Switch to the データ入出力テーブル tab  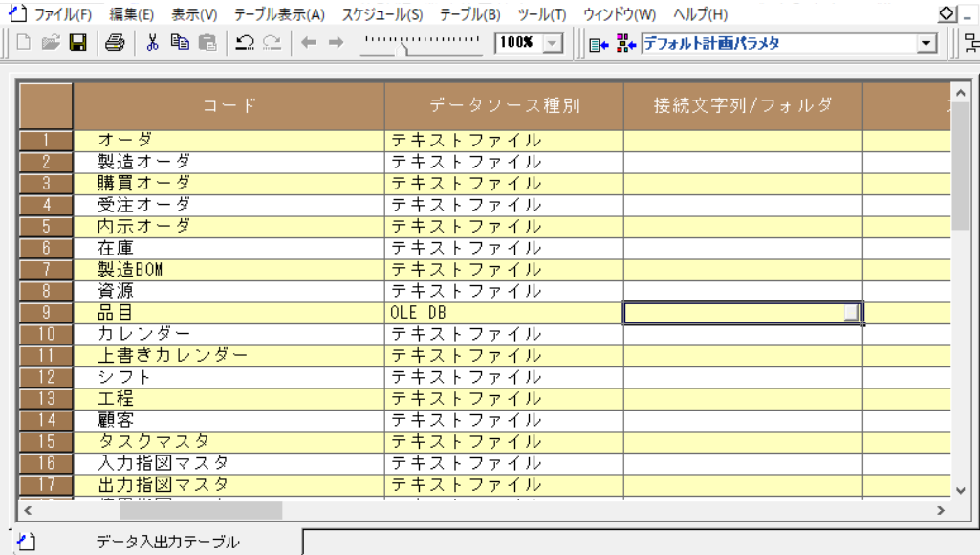point(167,542)
